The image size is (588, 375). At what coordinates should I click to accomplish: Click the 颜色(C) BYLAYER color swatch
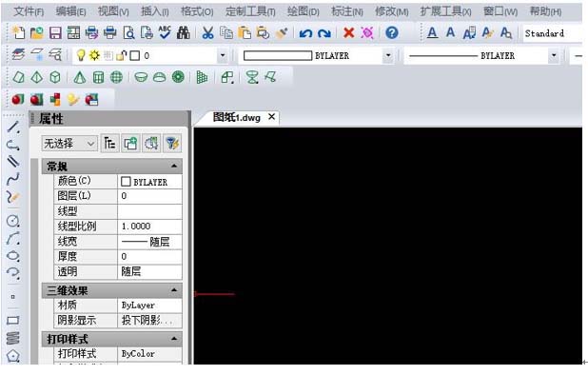[x=126, y=182]
